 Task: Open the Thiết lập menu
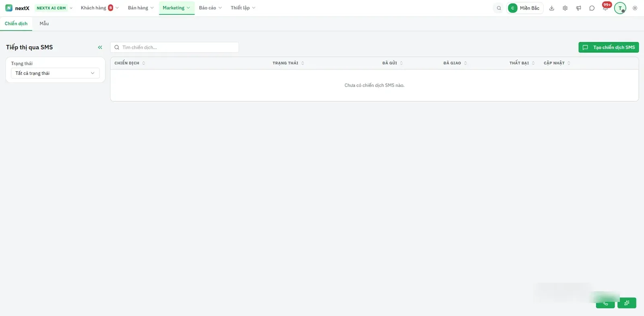click(x=243, y=8)
